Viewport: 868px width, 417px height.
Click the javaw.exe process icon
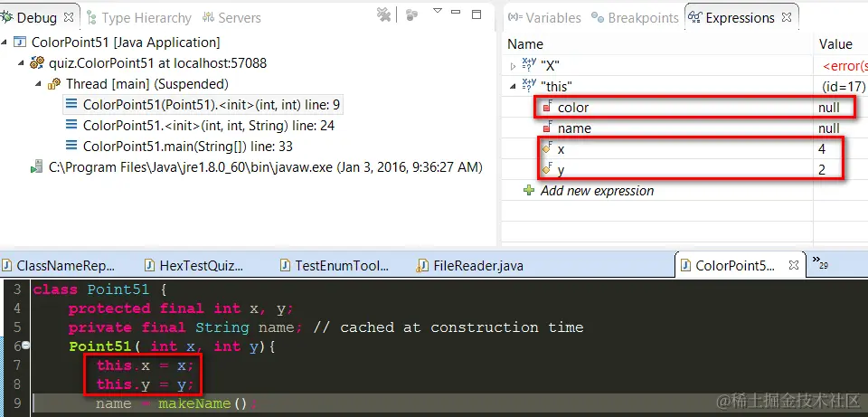click(x=36, y=167)
